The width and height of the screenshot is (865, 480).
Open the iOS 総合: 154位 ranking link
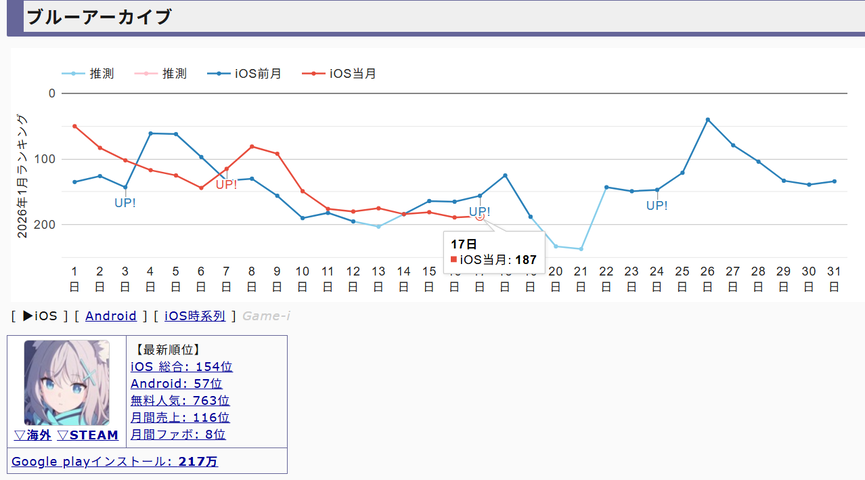tap(181, 367)
